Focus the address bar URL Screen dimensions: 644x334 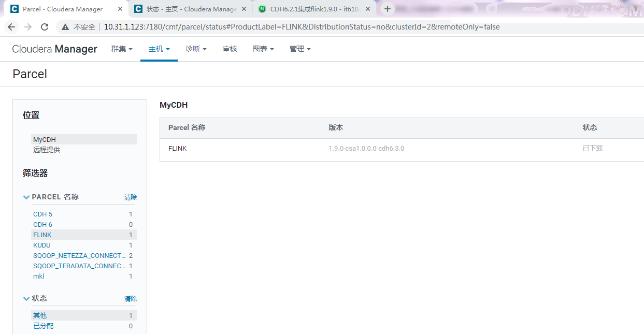tap(302, 27)
